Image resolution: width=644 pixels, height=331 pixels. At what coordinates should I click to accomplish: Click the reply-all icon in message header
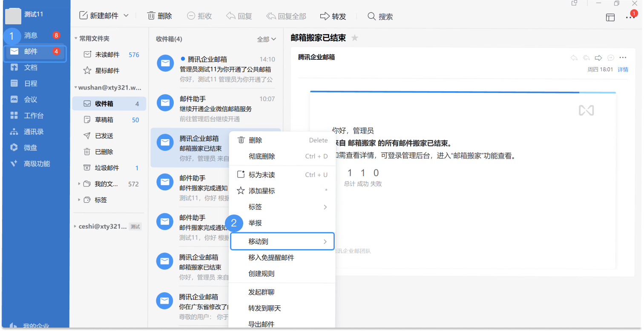click(586, 58)
